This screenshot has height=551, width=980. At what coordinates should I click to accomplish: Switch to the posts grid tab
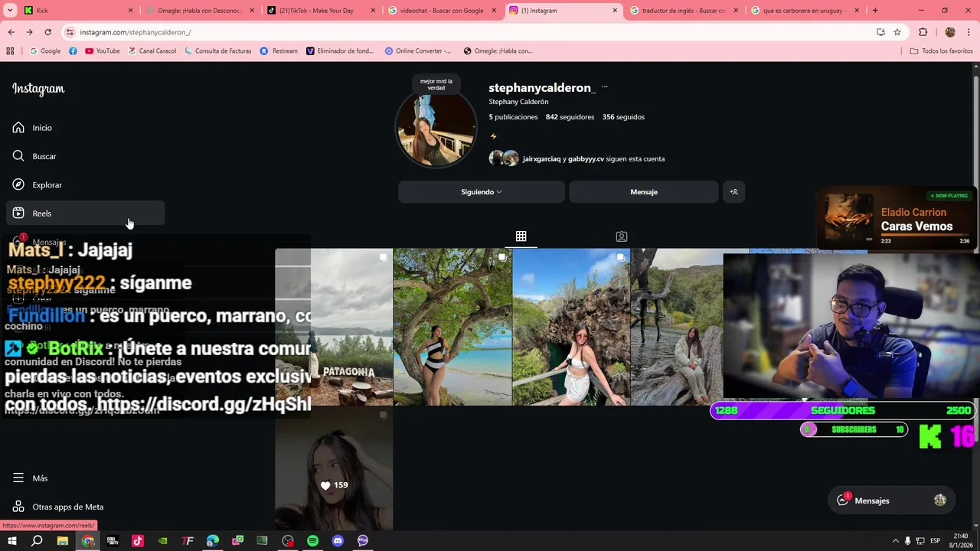pos(521,236)
